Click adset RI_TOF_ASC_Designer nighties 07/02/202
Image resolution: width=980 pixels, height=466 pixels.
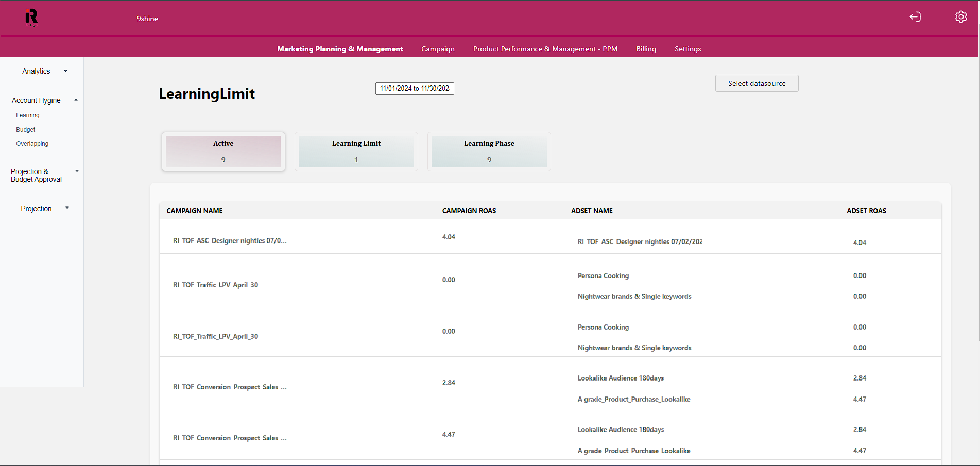[640, 241]
